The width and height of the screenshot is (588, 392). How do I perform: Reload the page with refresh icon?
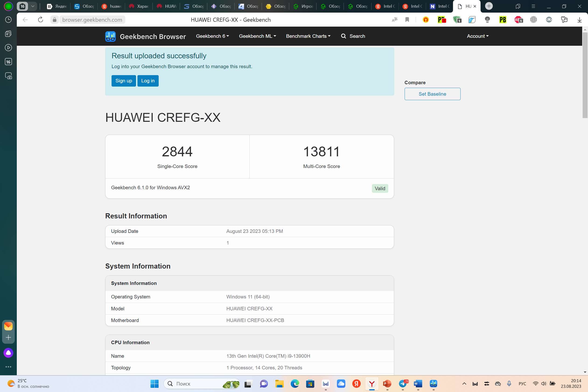click(41, 20)
